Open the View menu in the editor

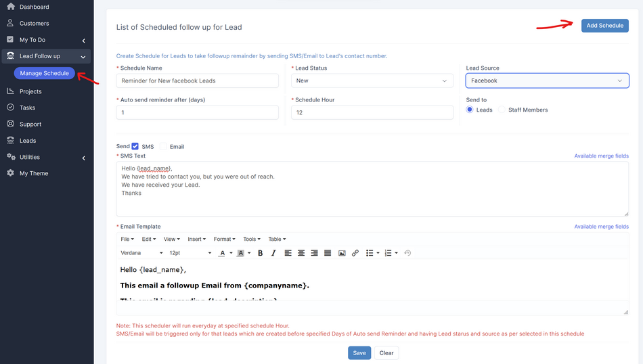(x=171, y=239)
